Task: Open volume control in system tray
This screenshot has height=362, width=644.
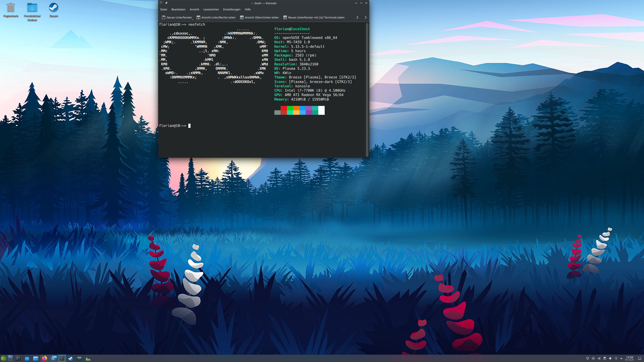Action: pyautogui.click(x=610, y=358)
